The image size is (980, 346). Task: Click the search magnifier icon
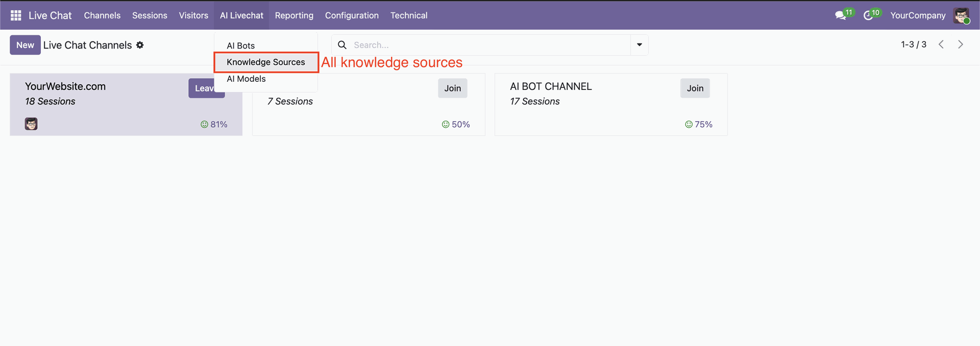pyautogui.click(x=342, y=45)
